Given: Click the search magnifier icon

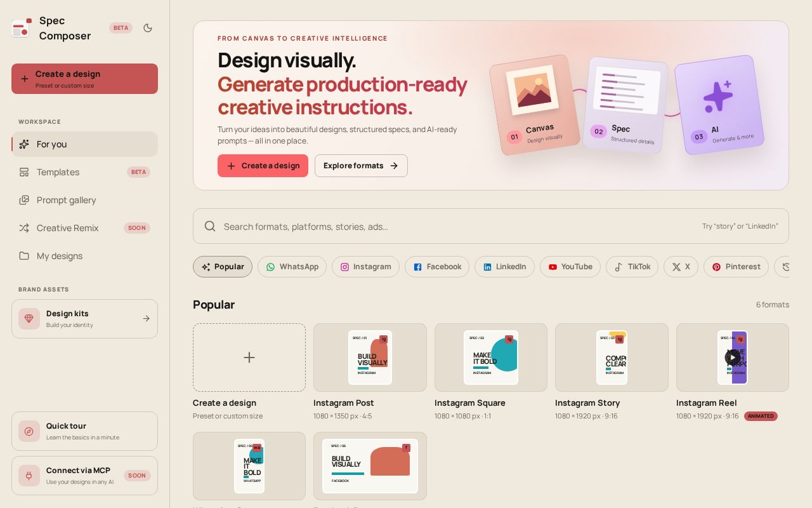Looking at the screenshot, I should pyautogui.click(x=210, y=226).
